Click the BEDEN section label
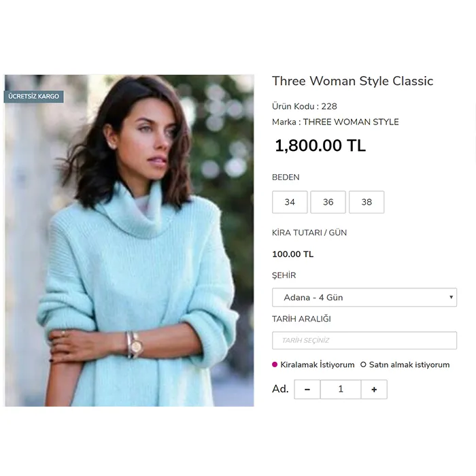This screenshot has width=476, height=476. (x=286, y=177)
